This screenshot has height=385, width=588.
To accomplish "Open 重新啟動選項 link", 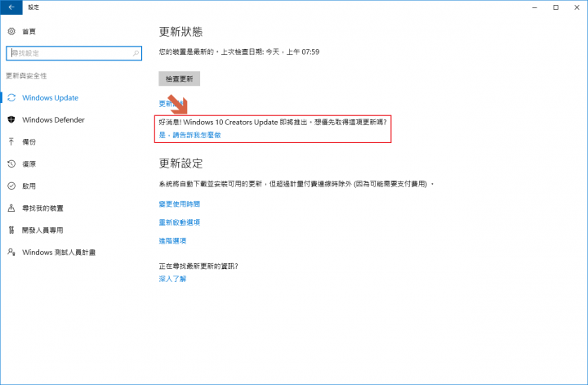I will click(x=179, y=222).
